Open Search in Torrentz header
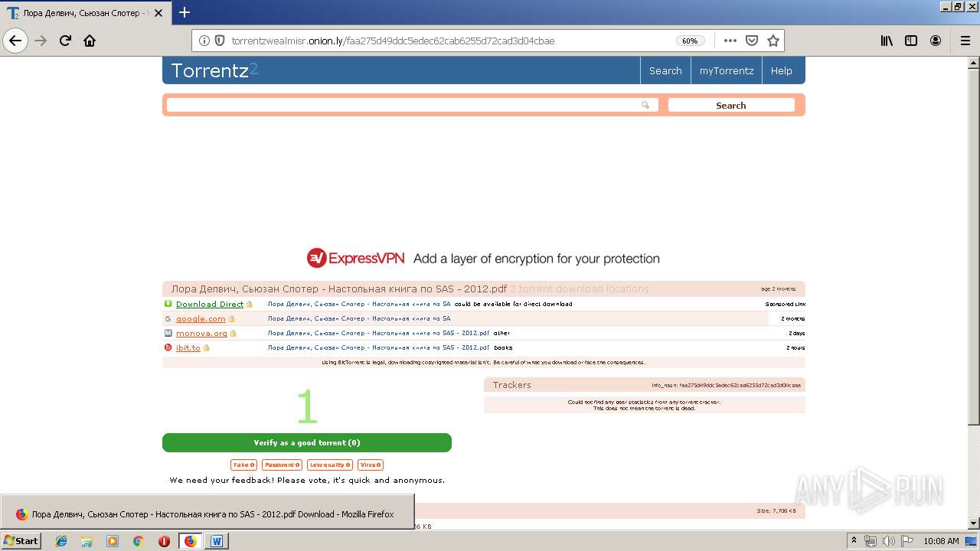980x551 pixels. pos(665,70)
